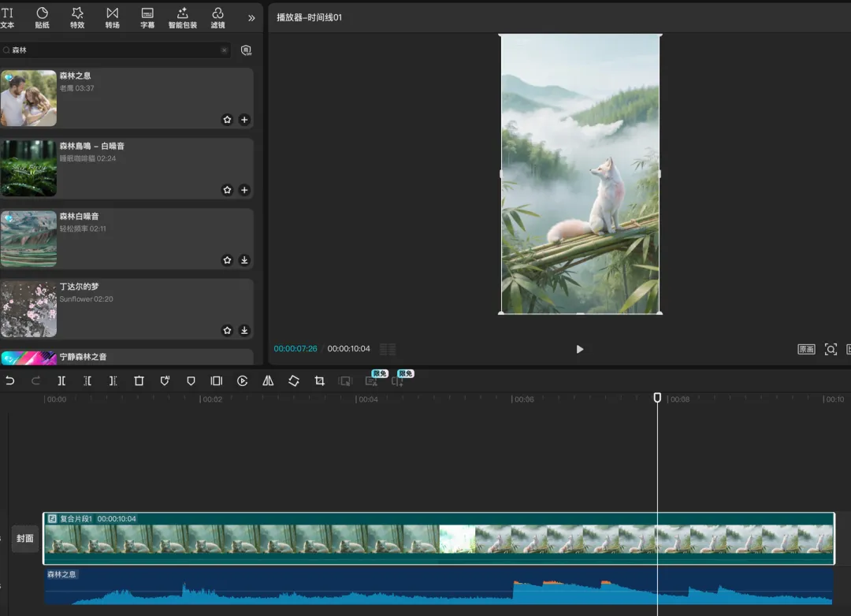851x616 pixels.
Task: Open the 原画 quality dropdown
Action: pos(806,349)
